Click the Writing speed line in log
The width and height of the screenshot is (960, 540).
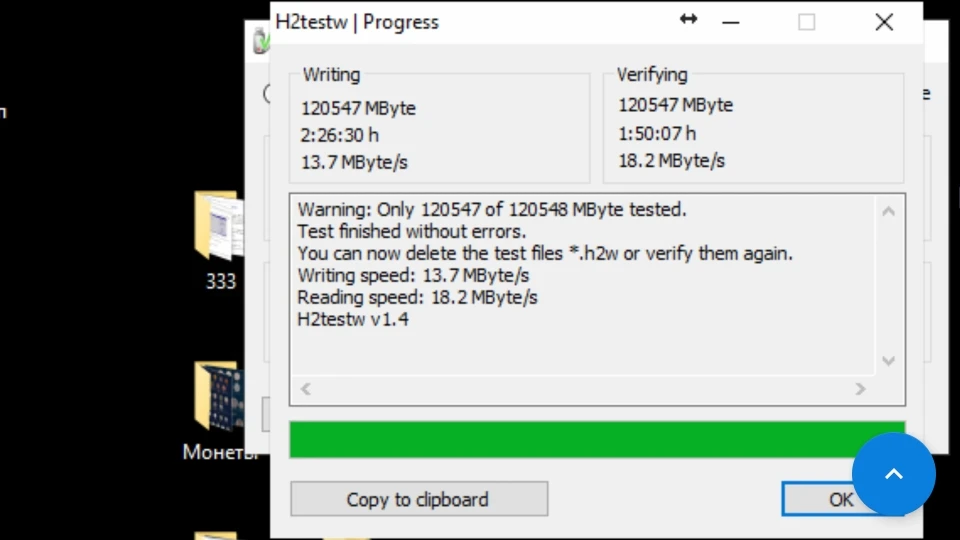click(x=413, y=276)
